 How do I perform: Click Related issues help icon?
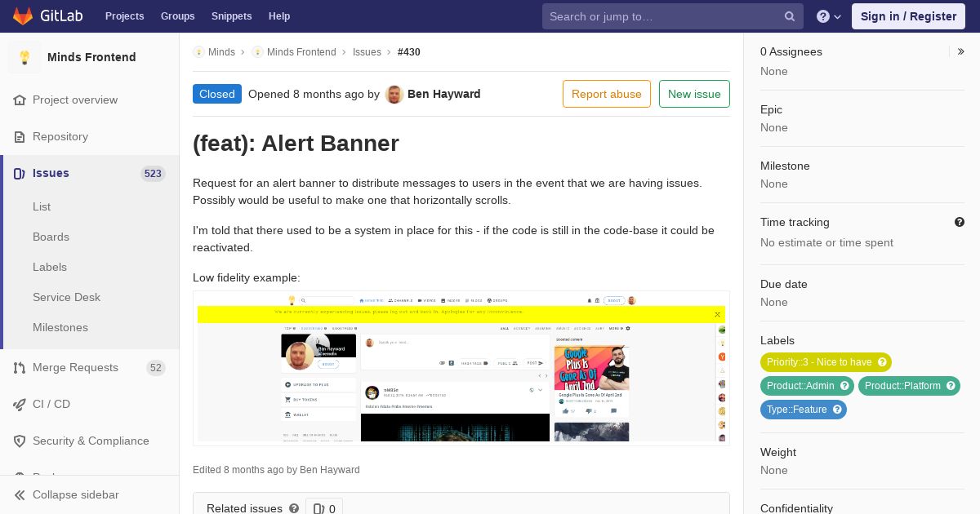point(294,508)
